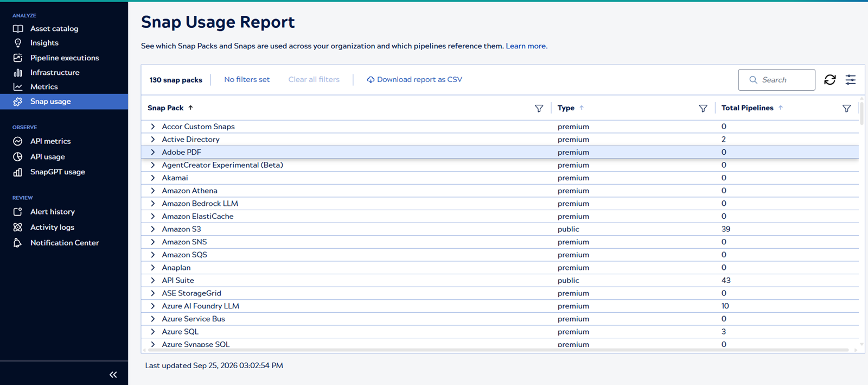Screen dimensions: 868x385
Task: Expand the AgentCreator Experimental (Beta) row
Action: point(153,165)
